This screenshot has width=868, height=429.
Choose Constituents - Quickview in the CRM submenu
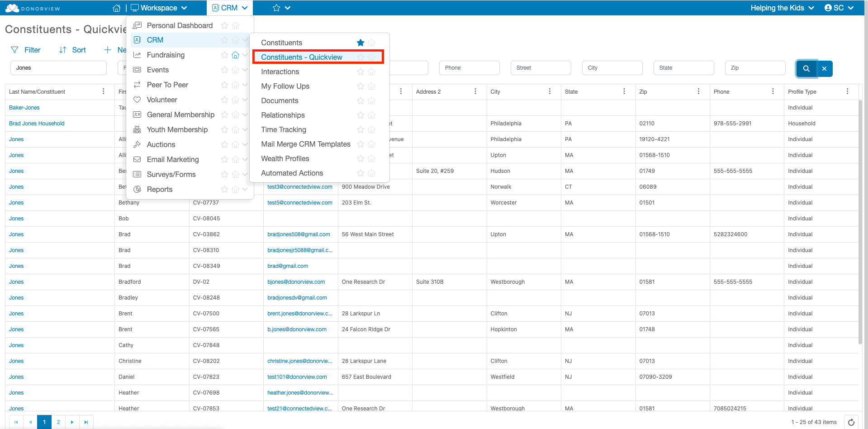click(302, 57)
